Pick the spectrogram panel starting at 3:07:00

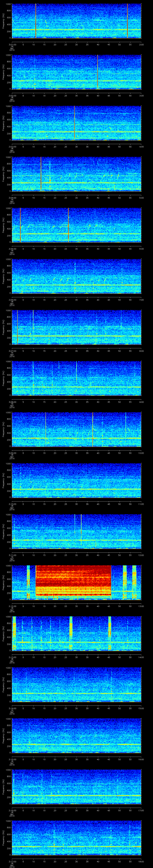76,327
